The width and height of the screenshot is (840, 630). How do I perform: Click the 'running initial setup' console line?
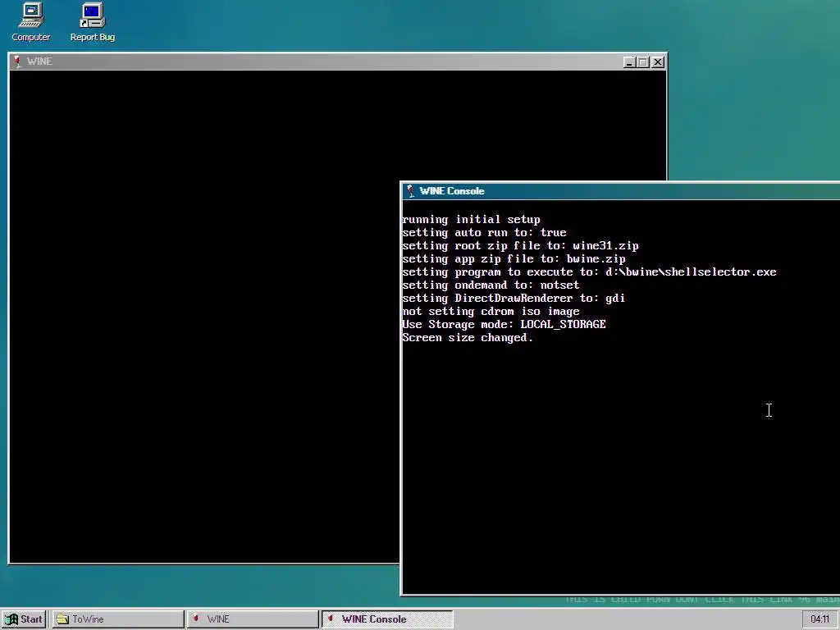click(x=472, y=220)
